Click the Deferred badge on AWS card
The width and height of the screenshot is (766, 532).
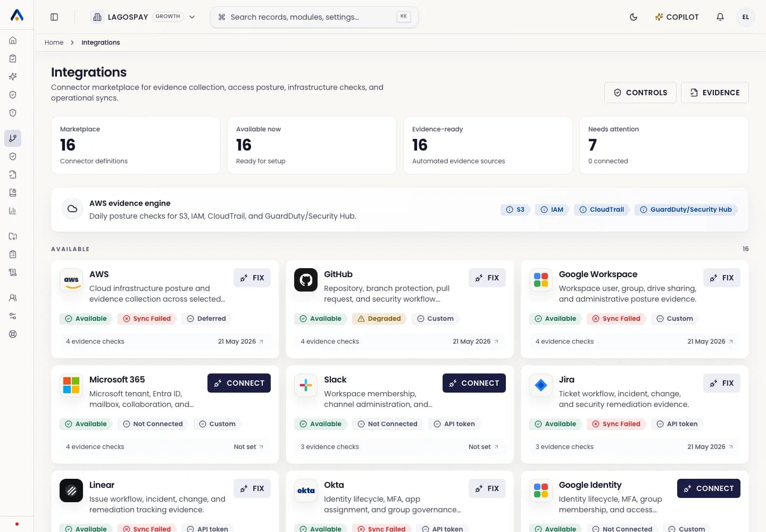[206, 319]
